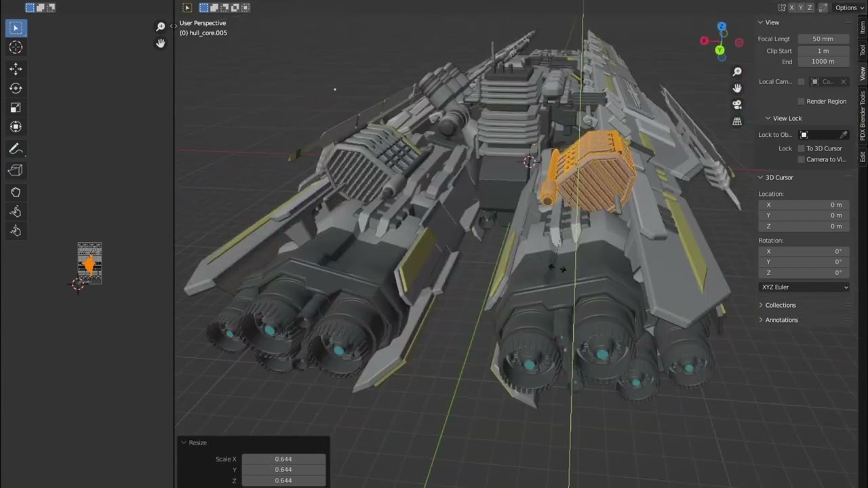Screen dimensions: 868x488
Task: Choose the Move tool
Action: click(x=16, y=68)
